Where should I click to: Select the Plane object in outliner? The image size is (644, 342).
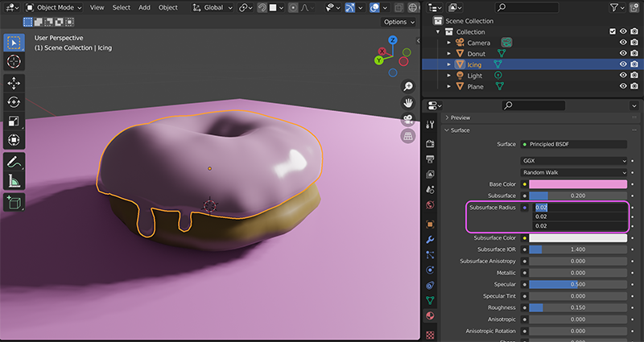pos(475,87)
